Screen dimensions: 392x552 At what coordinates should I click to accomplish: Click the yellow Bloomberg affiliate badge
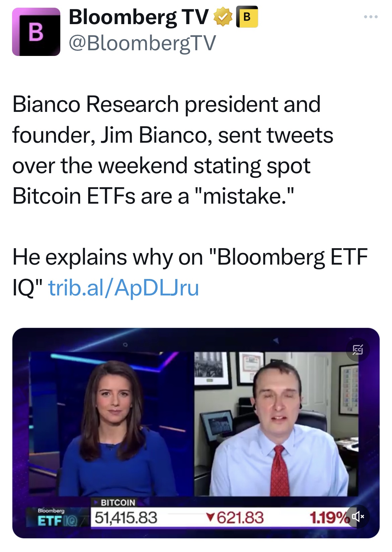coord(247,17)
